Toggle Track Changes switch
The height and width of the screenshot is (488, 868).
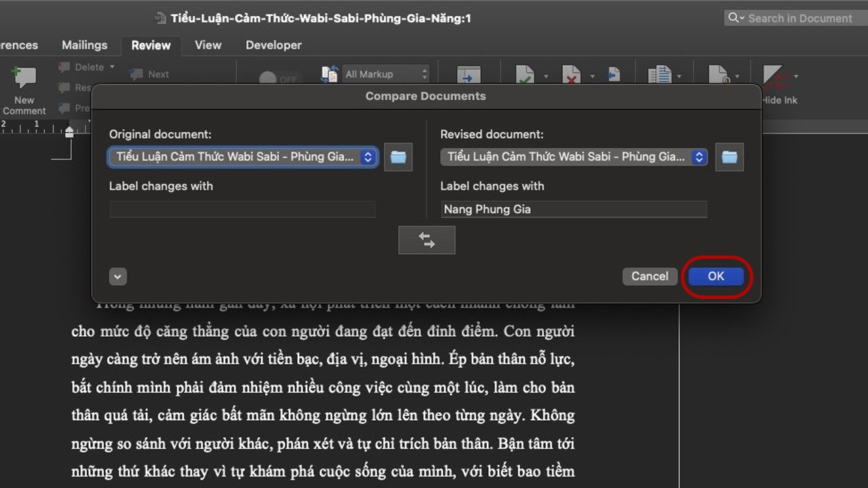[x=279, y=79]
